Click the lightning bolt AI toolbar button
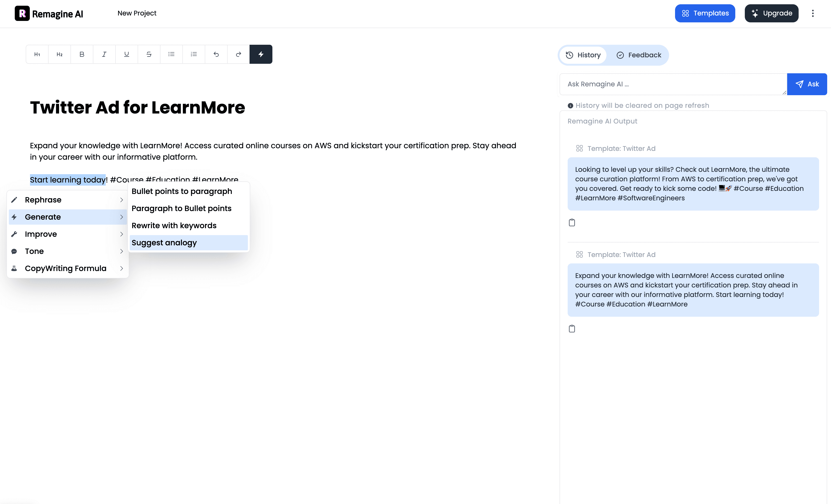Screen dimensions: 831x504 pos(261,54)
